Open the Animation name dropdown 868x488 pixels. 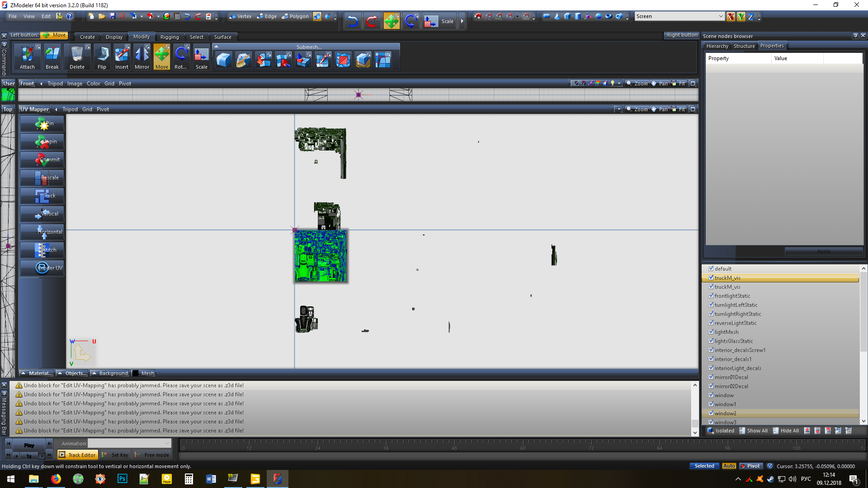(x=167, y=444)
